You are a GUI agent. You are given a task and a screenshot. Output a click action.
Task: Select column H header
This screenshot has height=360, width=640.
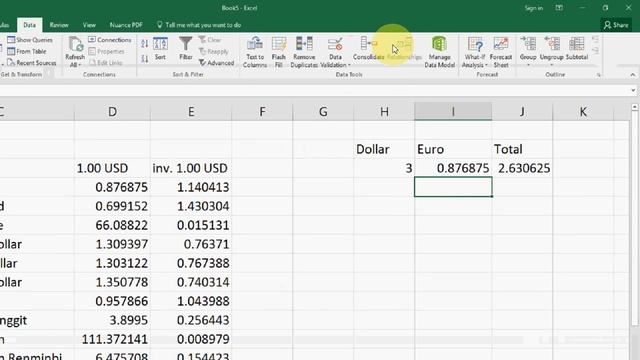tap(384, 111)
